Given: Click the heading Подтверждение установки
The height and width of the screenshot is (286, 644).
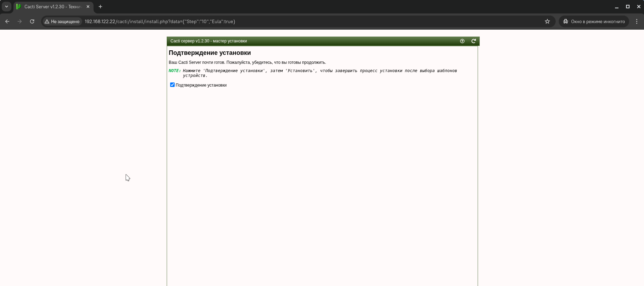Looking at the screenshot, I should point(210,53).
